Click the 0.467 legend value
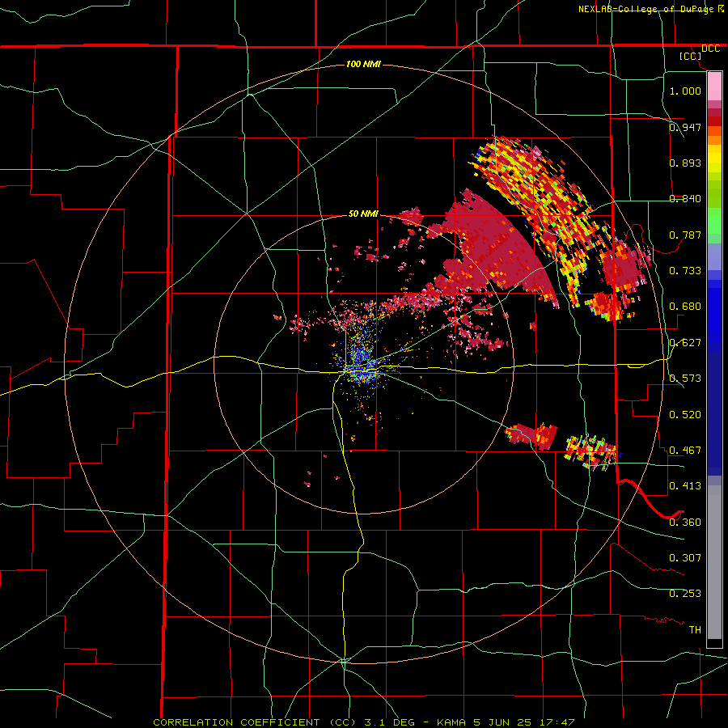Screen dimensions: 728x728 685,451
